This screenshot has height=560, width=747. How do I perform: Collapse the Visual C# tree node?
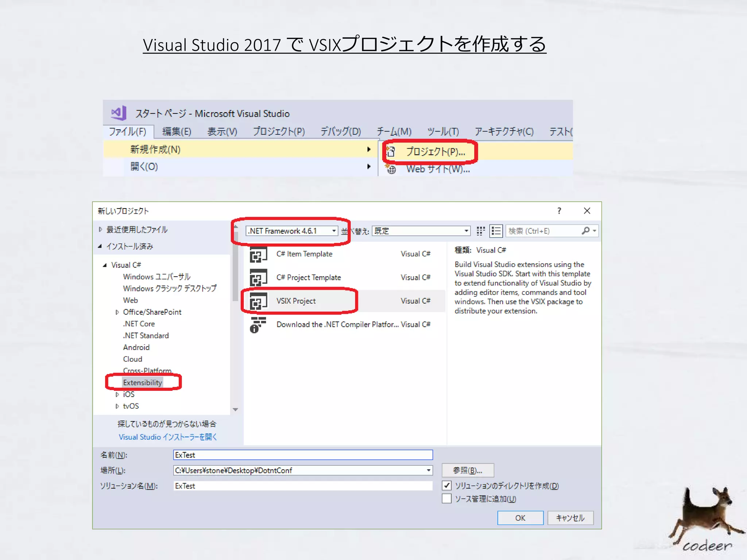[105, 265]
